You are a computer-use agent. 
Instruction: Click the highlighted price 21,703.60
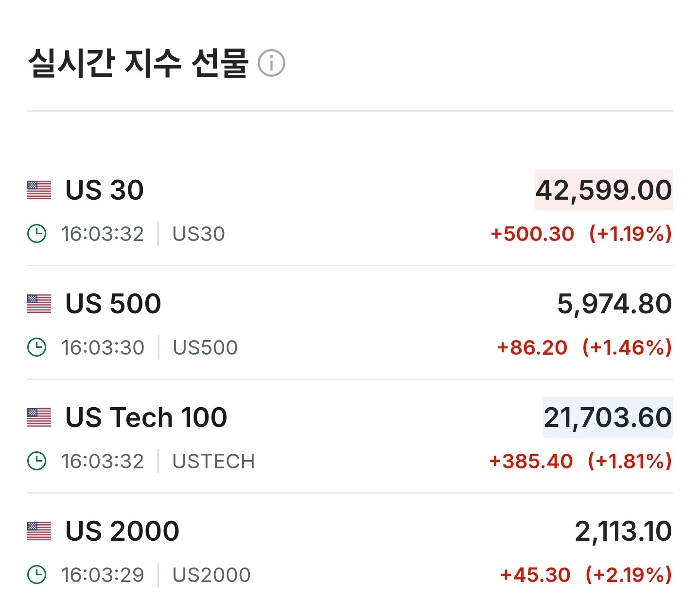[x=608, y=417]
